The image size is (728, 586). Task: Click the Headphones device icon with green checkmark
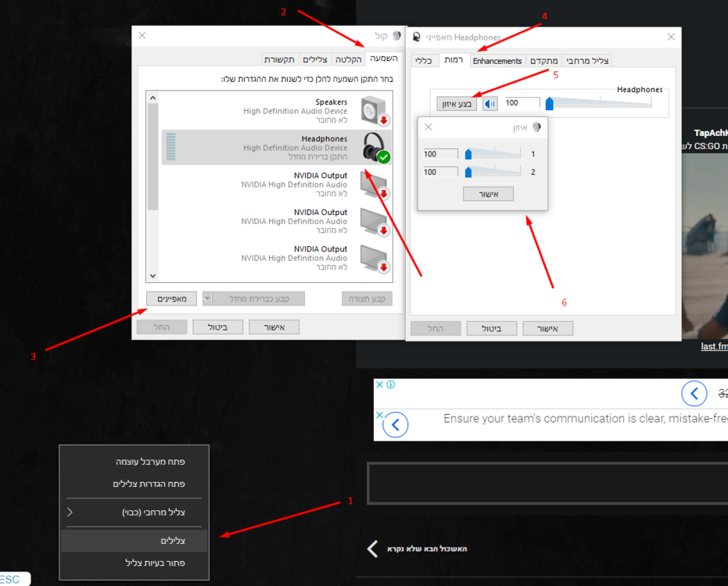pos(375,148)
